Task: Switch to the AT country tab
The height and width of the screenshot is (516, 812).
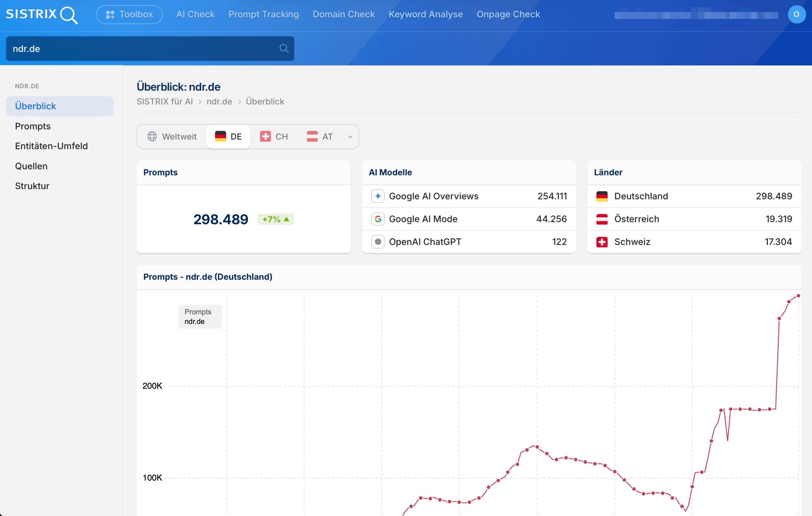Action: coord(320,137)
